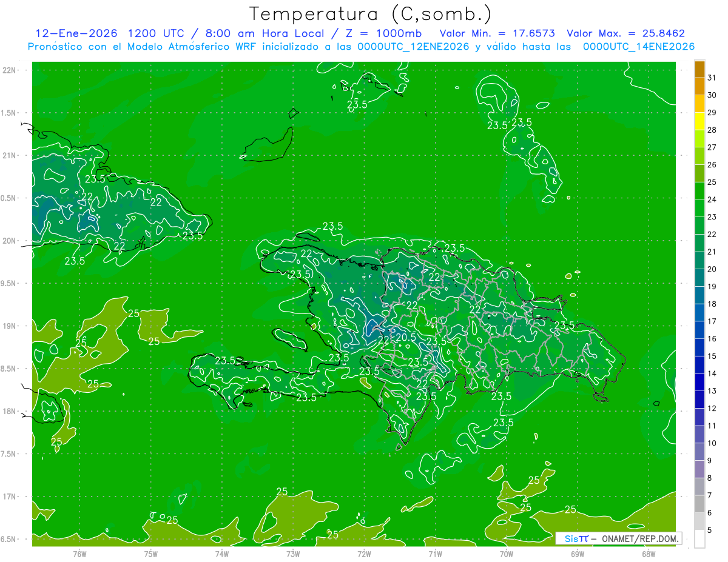Click the 'Valor Min. = 17.6573' readout

[497, 33]
